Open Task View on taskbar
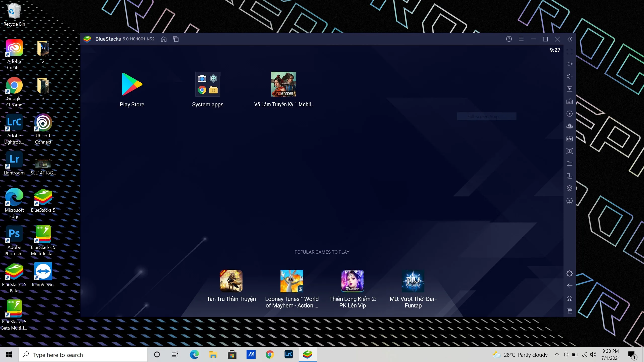This screenshot has width=644, height=362. [175, 355]
